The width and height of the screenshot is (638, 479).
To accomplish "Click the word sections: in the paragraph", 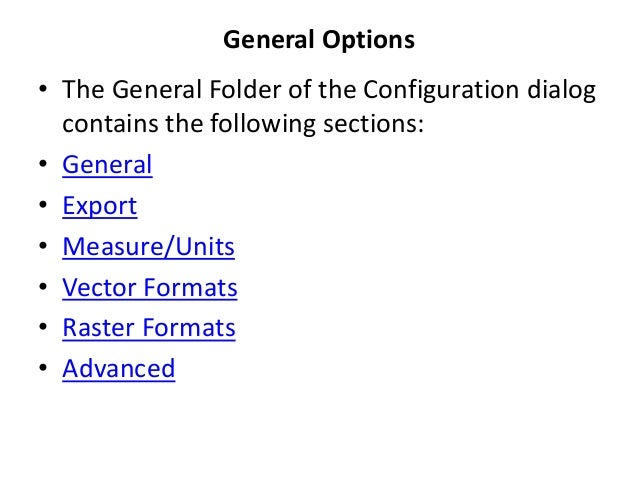I will [x=373, y=124].
